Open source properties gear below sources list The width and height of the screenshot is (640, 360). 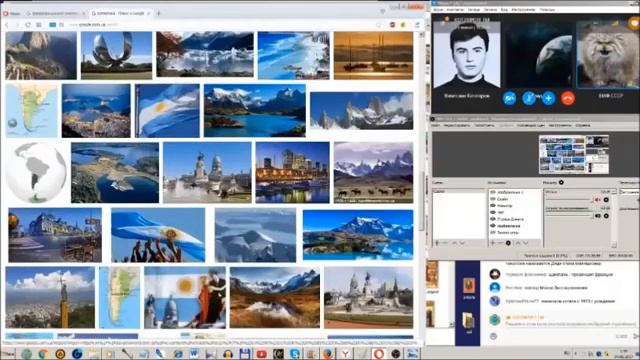(508, 243)
